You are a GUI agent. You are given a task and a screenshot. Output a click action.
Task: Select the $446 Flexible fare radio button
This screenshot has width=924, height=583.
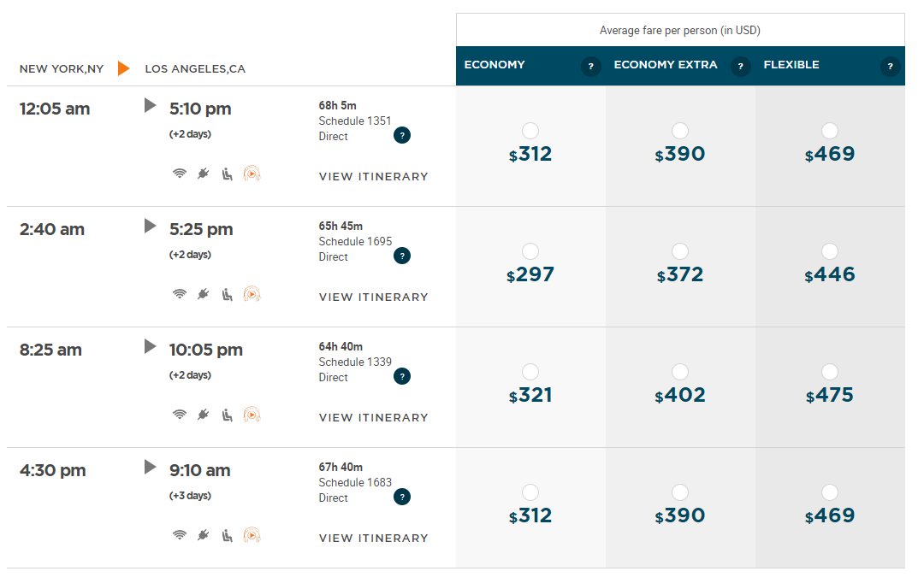830,251
